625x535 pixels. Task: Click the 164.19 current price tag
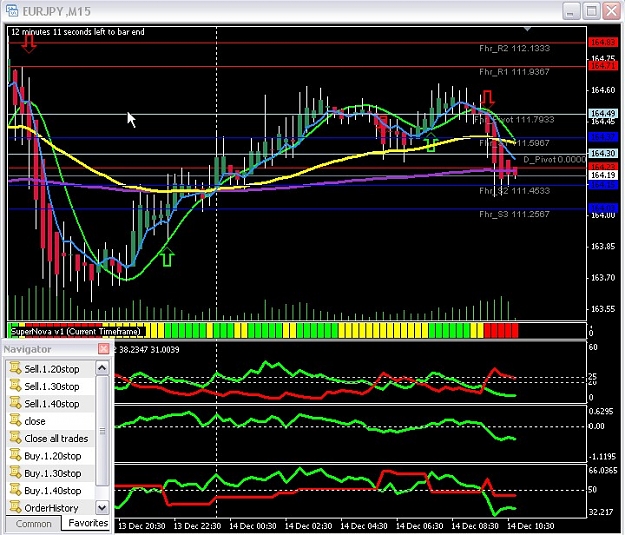pyautogui.click(x=603, y=175)
